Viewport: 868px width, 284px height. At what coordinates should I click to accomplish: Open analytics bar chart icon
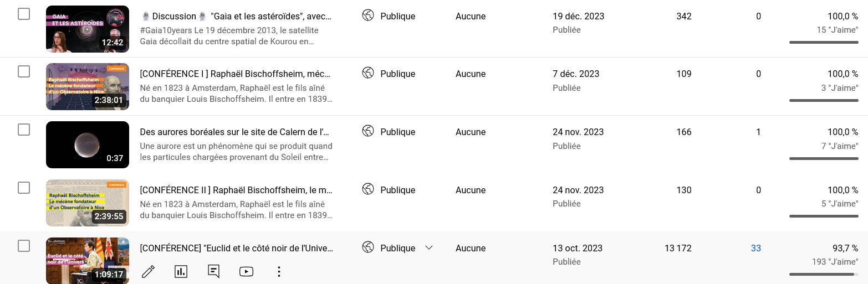(x=181, y=271)
